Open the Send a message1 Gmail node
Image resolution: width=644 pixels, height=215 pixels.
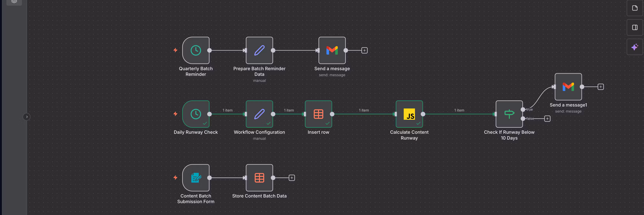tap(568, 87)
